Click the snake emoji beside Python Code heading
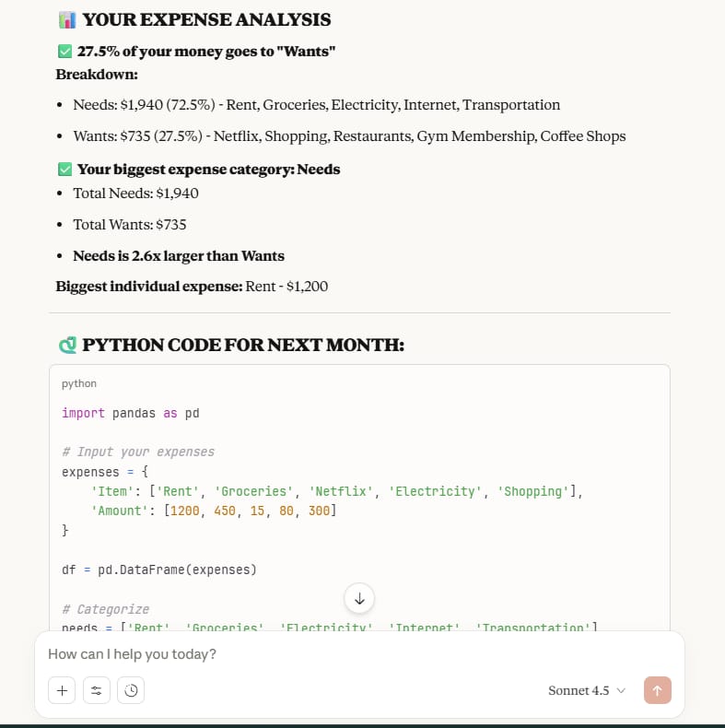 coord(67,345)
